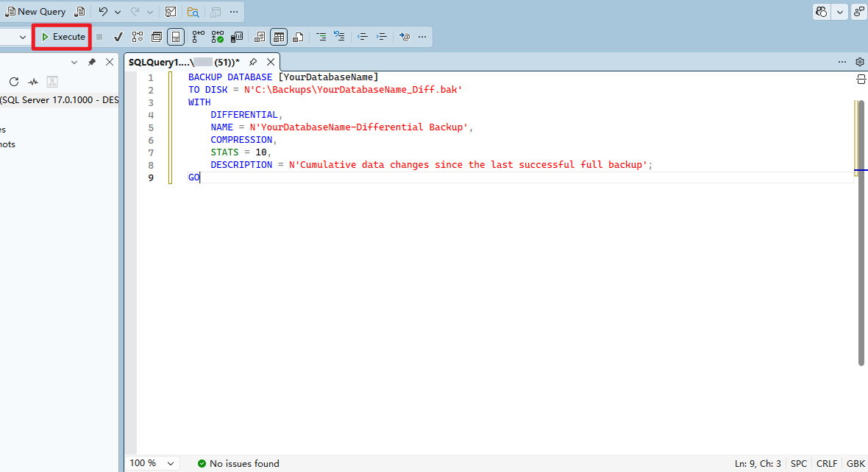Image resolution: width=868 pixels, height=472 pixels.
Task: Open the feedback icon at top right
Action: 859,12
